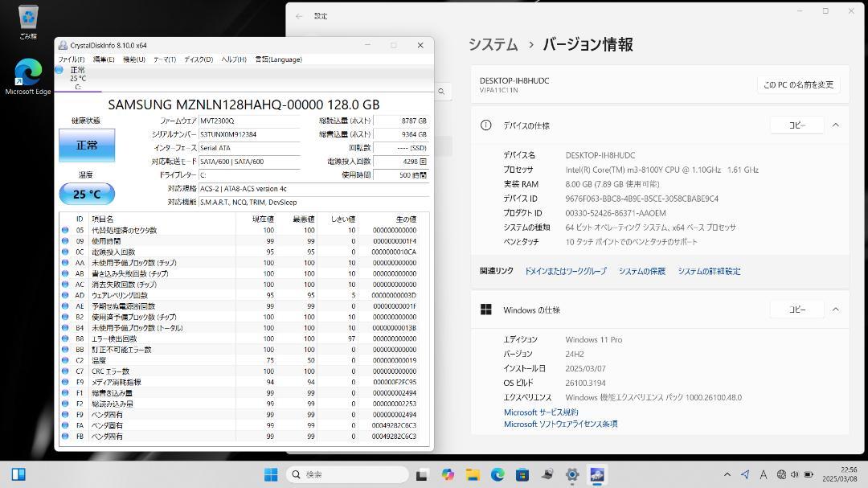Open システムの保護 link
The image size is (868, 488).
tap(641, 271)
